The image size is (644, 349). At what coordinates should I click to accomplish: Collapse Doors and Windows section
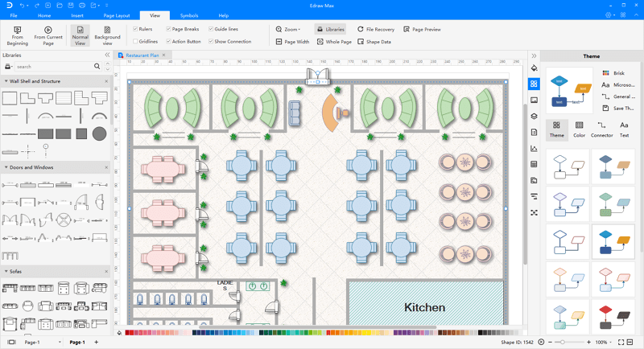(6, 167)
